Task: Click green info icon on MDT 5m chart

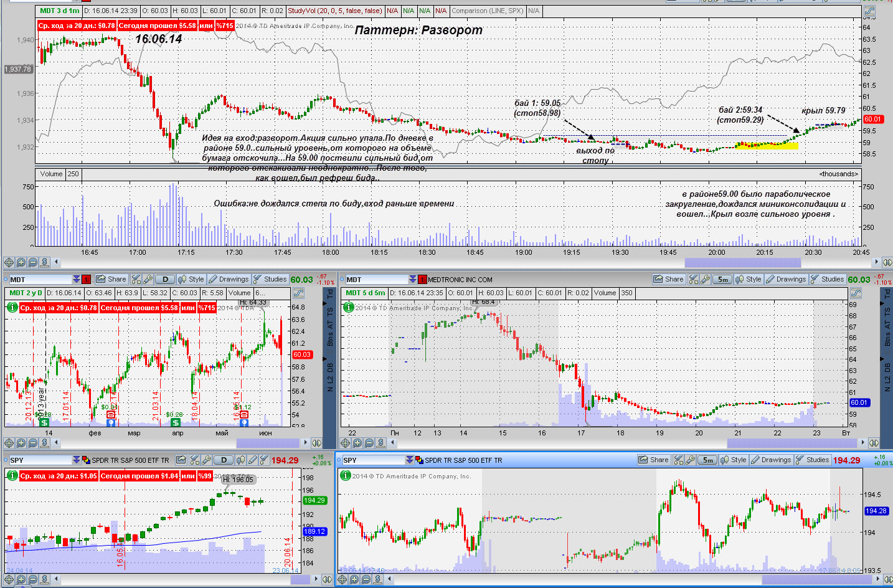Action: click(348, 307)
